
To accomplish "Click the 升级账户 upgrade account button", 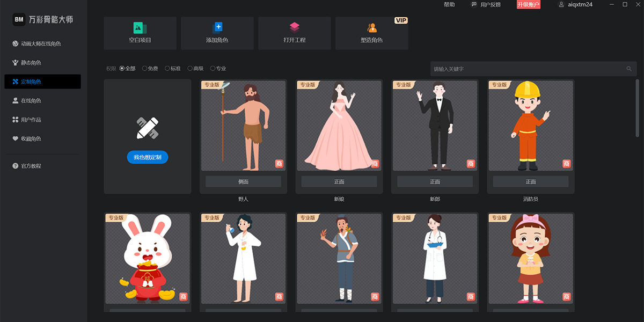I will (529, 4).
